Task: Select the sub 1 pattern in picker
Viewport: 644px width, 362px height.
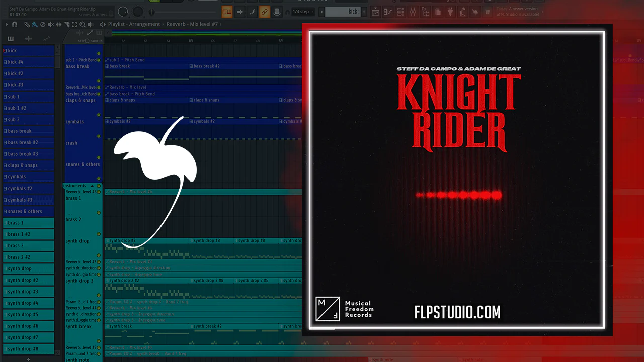Action: coord(28,97)
